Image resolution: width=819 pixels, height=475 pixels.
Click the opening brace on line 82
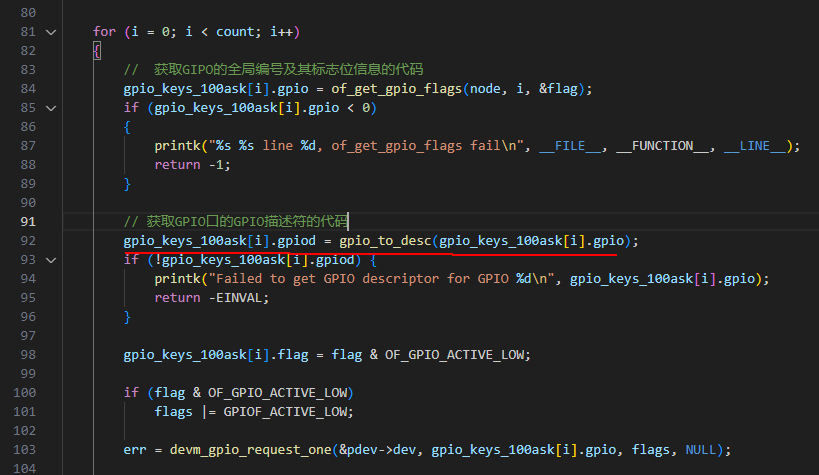(97, 51)
